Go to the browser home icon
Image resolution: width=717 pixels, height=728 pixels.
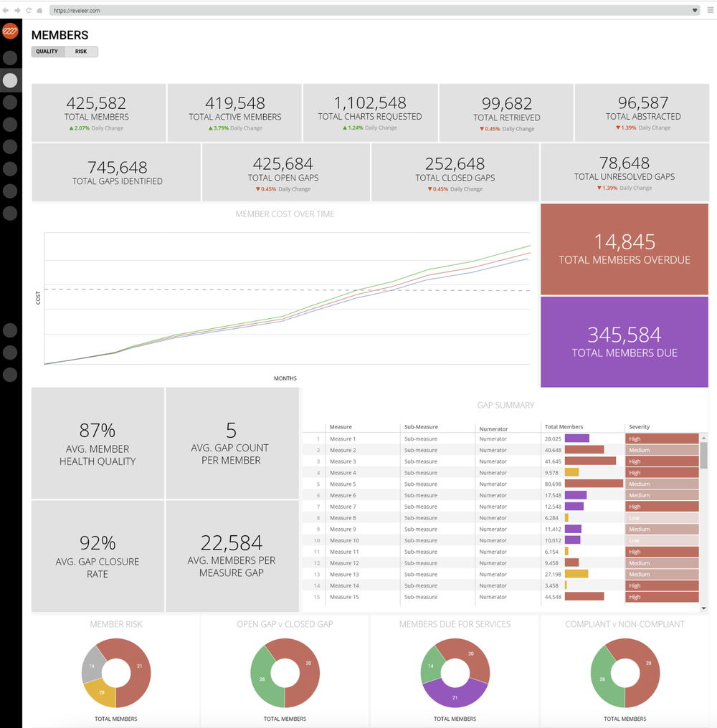click(x=39, y=10)
